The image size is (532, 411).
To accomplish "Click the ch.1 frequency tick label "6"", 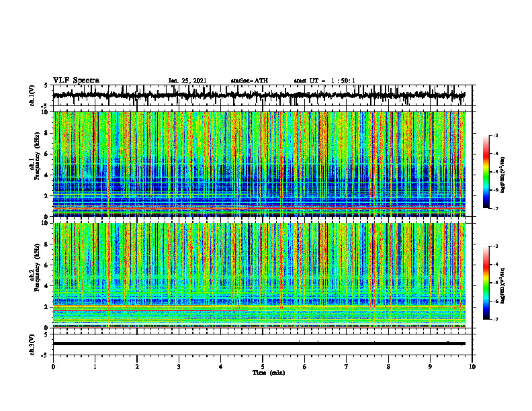I will (x=47, y=154).
